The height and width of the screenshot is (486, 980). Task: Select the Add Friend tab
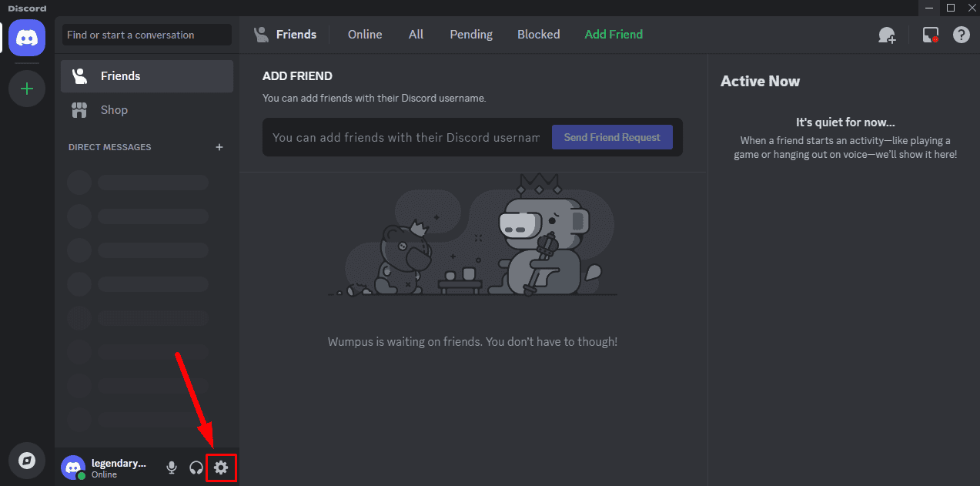[614, 35]
